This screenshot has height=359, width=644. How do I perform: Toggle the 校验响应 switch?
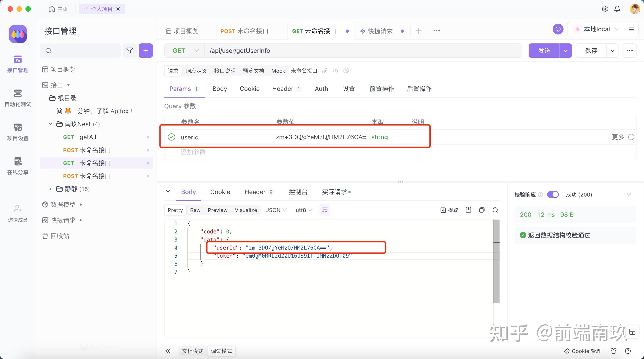pyautogui.click(x=553, y=194)
